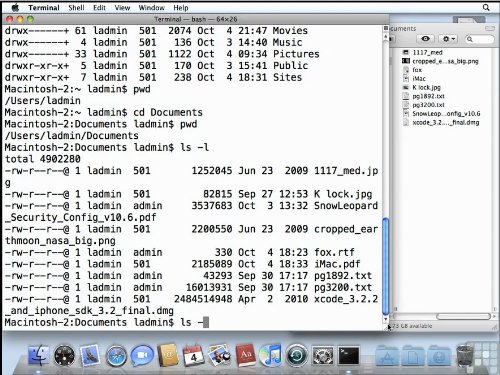Open iChat from the Dock
This screenshot has width=500, height=375.
[x=142, y=355]
